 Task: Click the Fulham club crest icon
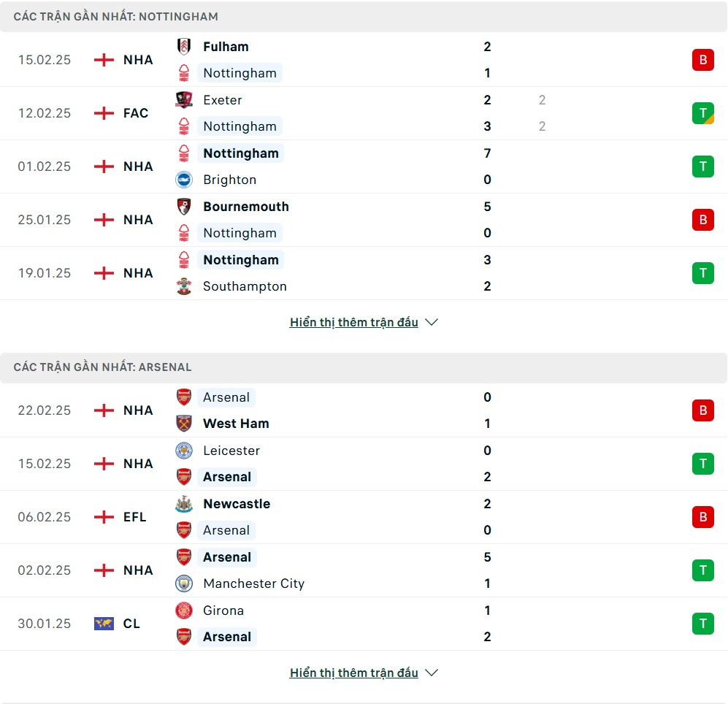(x=184, y=47)
